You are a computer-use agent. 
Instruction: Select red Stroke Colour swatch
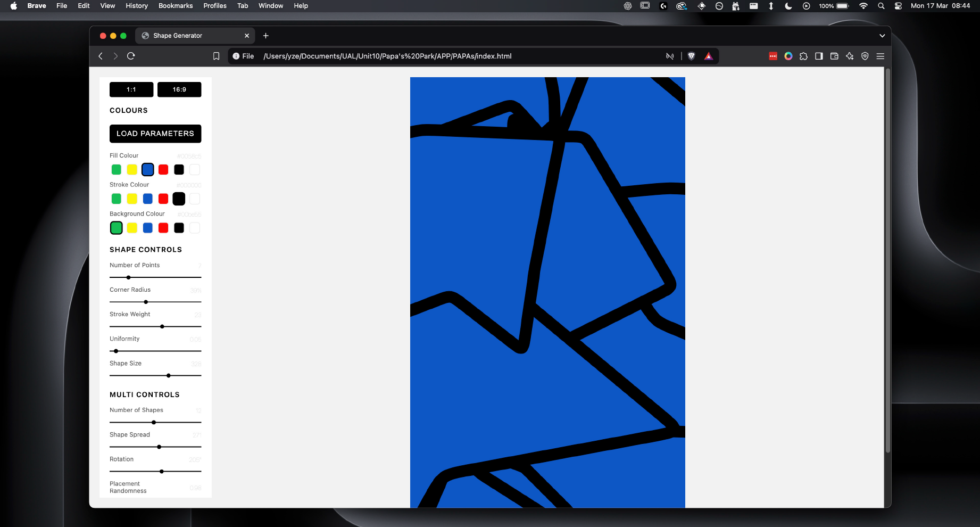(x=163, y=199)
